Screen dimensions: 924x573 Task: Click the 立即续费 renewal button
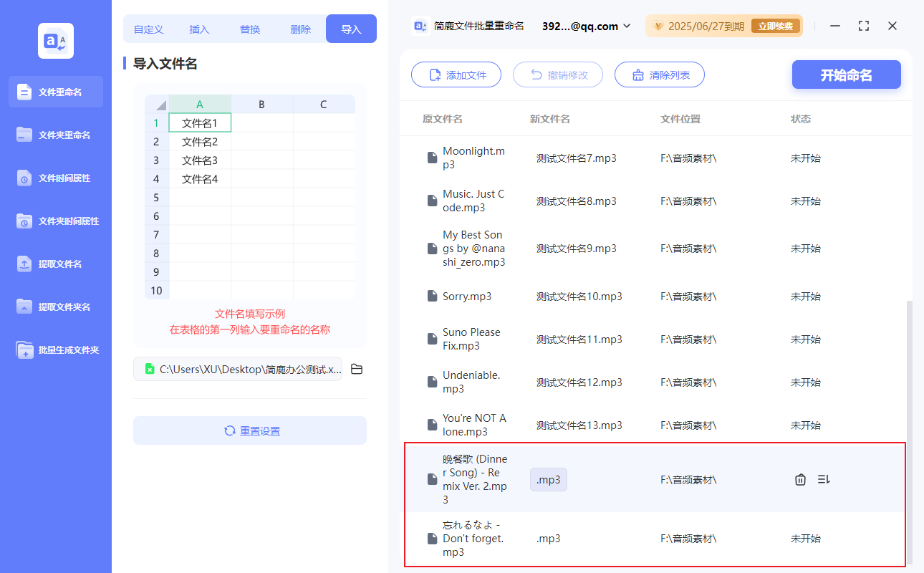tap(776, 25)
